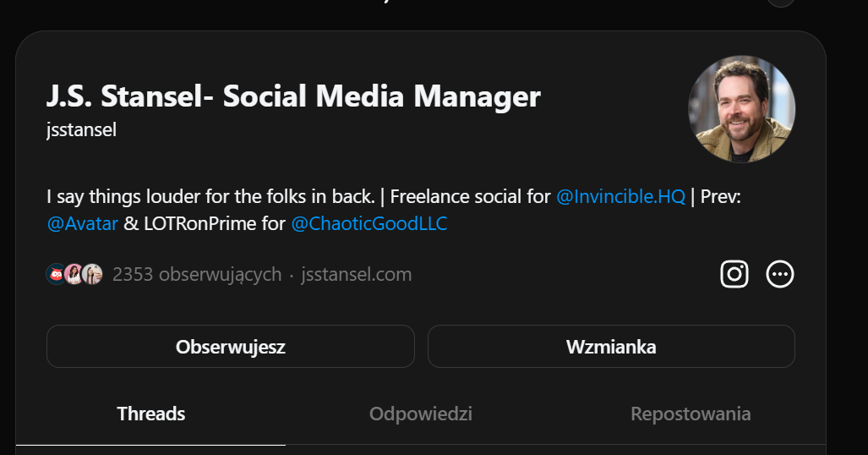Viewport: 868px width, 455px height.
Task: Toggle the Obserwujesz follow button
Action: click(230, 347)
